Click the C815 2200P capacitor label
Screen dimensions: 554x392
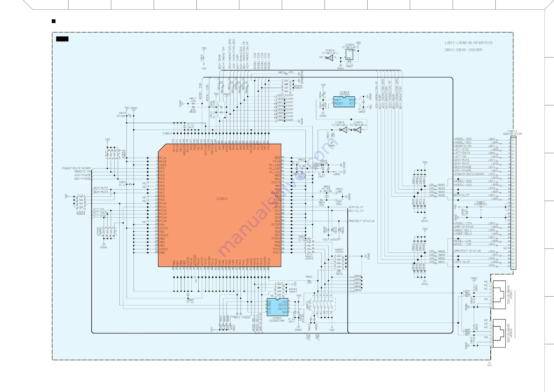point(285,95)
